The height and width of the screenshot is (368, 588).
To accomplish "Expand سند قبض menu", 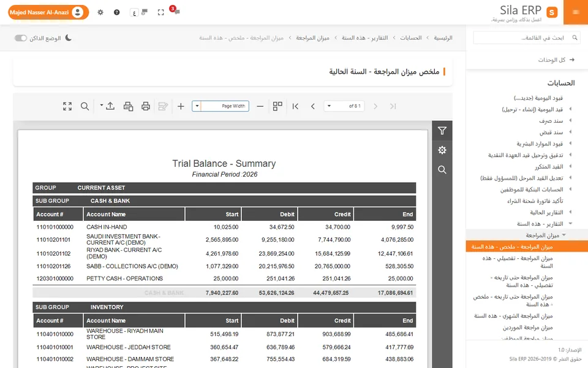I will coord(551,132).
